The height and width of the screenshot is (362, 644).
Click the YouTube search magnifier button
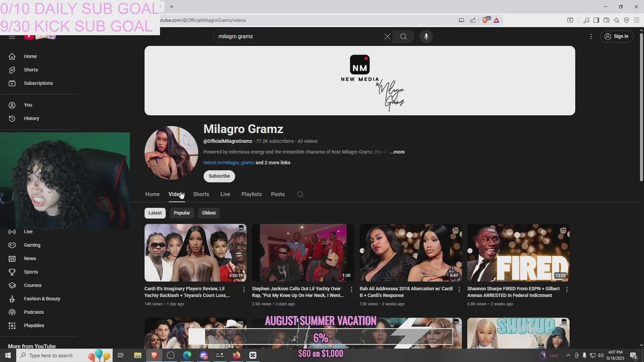[x=404, y=36]
